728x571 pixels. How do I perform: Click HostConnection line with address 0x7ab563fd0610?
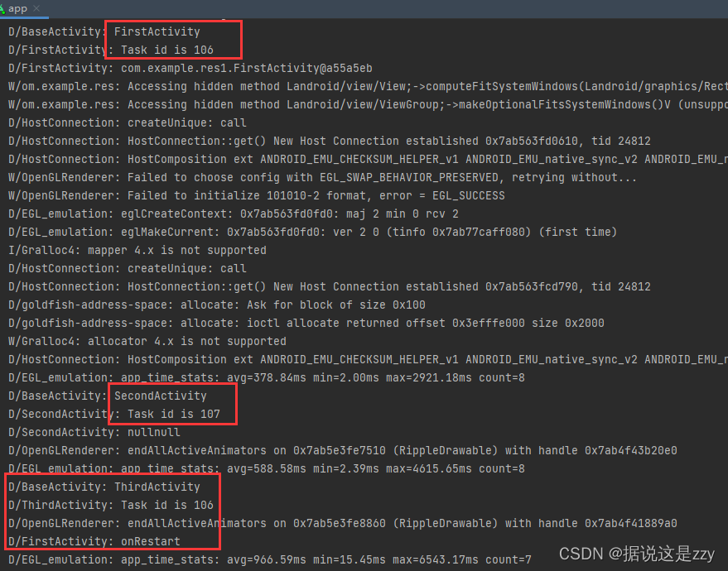[330, 141]
